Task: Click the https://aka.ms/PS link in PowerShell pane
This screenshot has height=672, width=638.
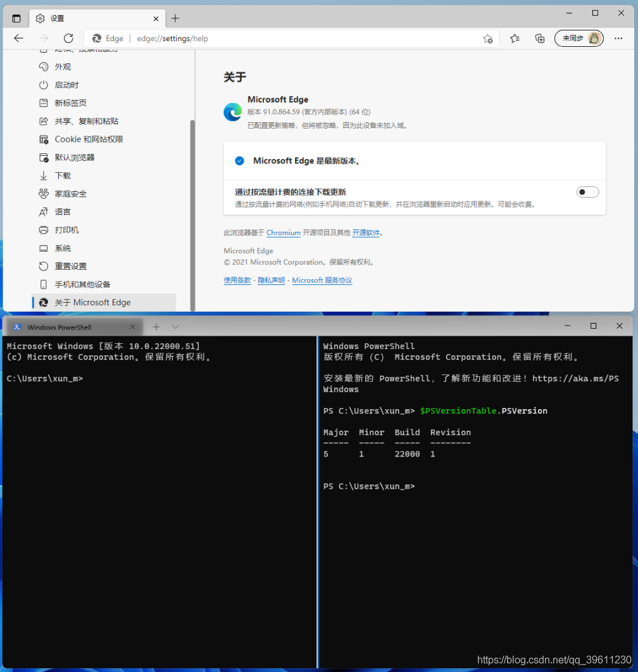Action: click(575, 378)
